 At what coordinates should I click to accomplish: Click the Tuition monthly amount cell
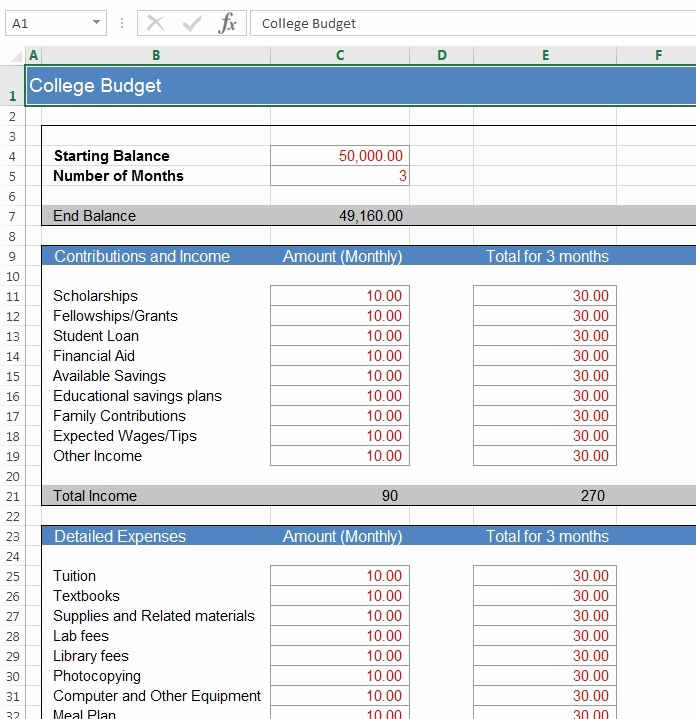340,576
